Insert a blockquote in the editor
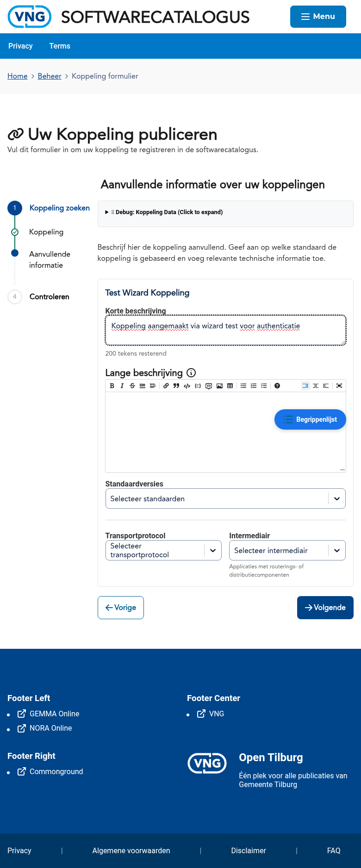 click(x=176, y=386)
